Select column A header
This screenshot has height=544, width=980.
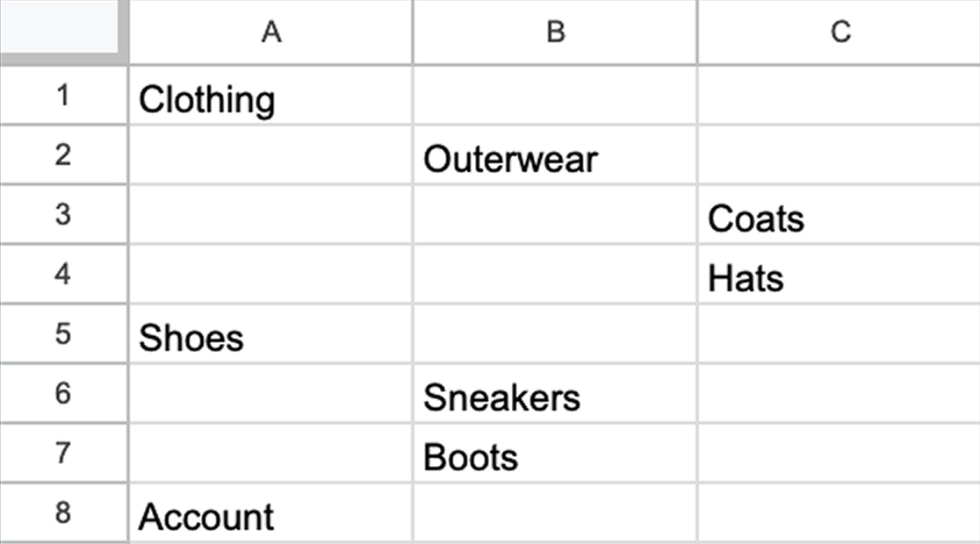click(270, 32)
